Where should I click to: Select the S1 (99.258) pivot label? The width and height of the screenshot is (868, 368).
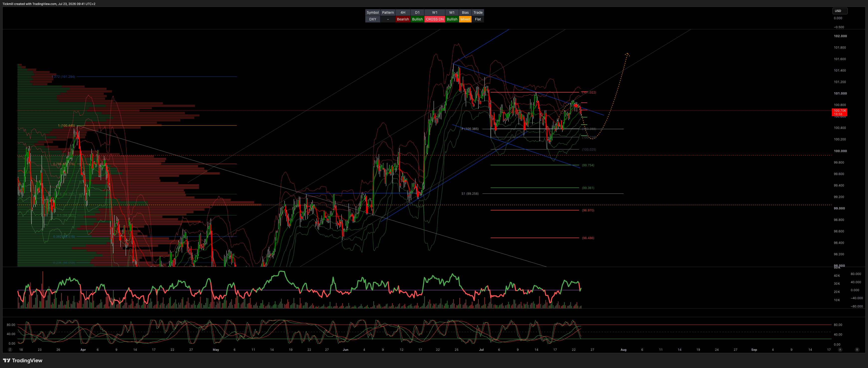[470, 193]
